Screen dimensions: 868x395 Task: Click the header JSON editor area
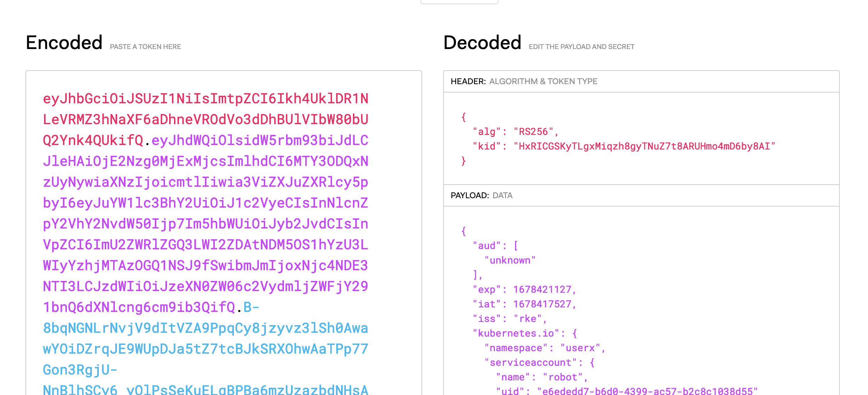point(641,138)
